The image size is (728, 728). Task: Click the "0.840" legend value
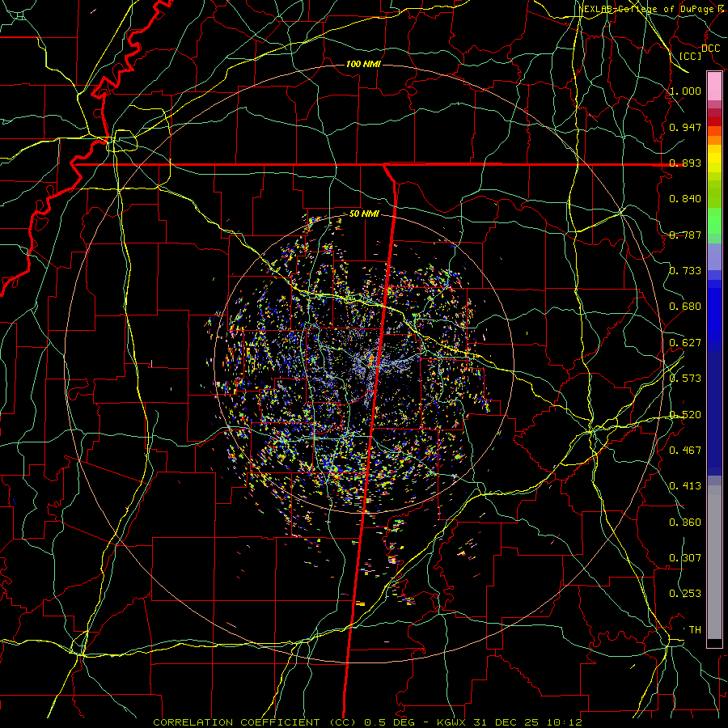(x=685, y=199)
